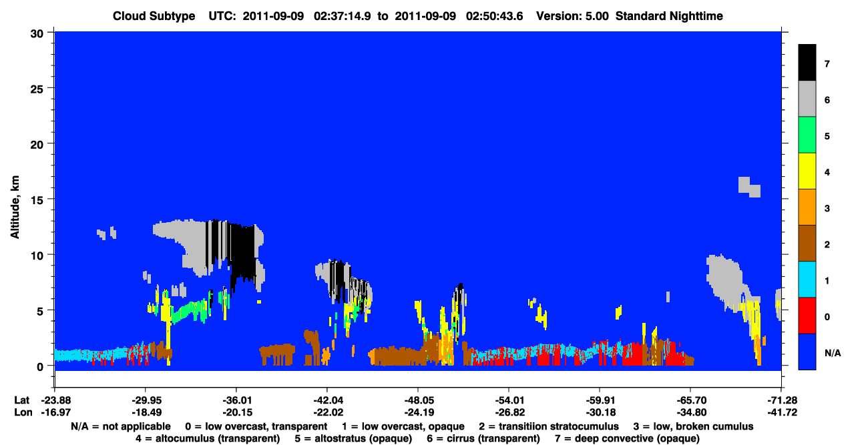The image size is (868, 445).
Task: Click the longitude value -22.02
Action: [327, 412]
